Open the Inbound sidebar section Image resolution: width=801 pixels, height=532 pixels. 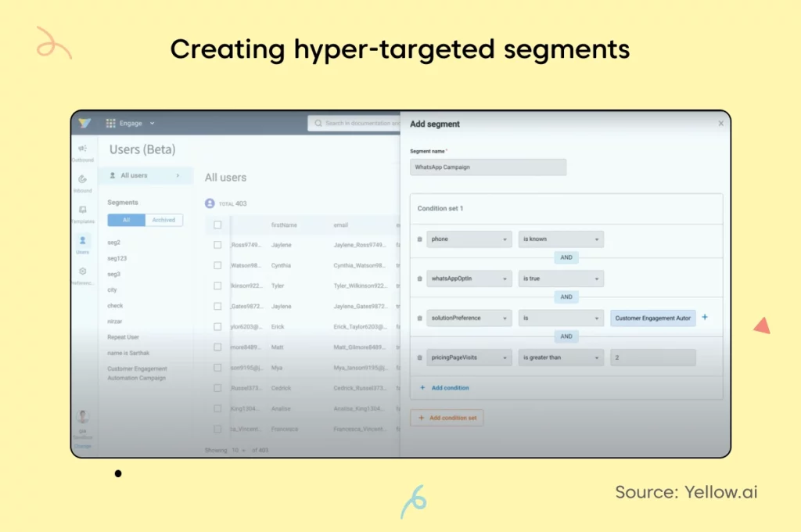(82, 184)
